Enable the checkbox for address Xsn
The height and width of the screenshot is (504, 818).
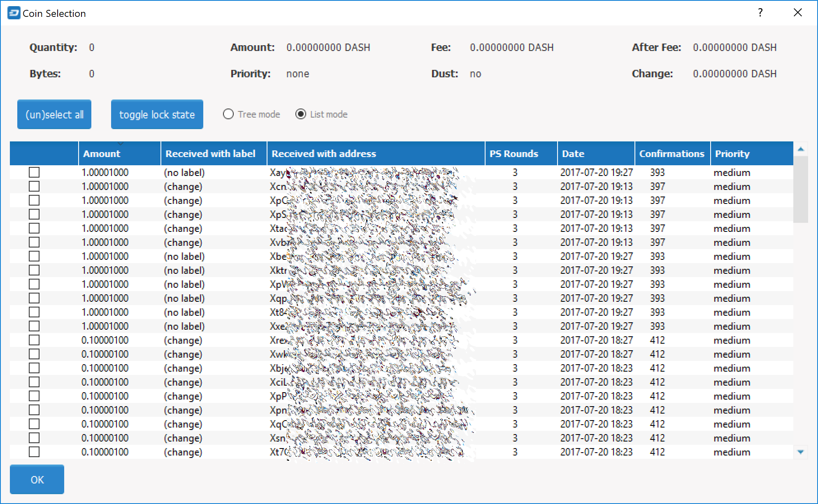click(x=34, y=438)
